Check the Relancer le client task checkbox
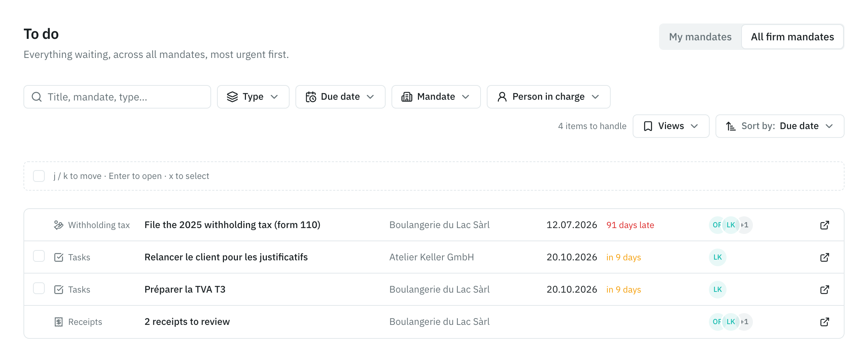This screenshot has height=352, width=868. point(39,256)
